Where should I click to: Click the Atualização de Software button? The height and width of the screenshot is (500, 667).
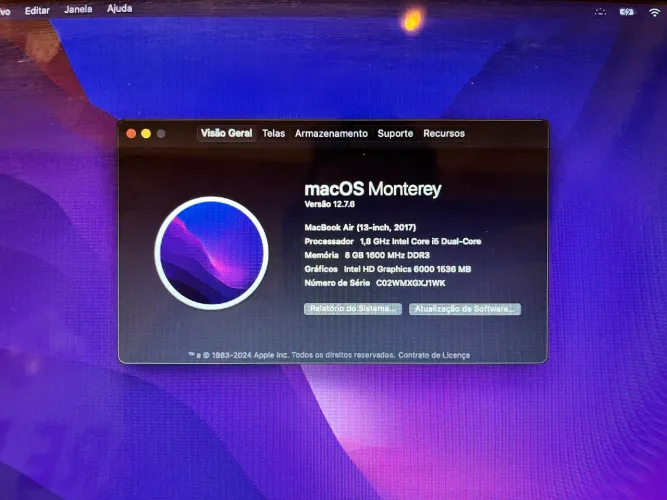(465, 309)
